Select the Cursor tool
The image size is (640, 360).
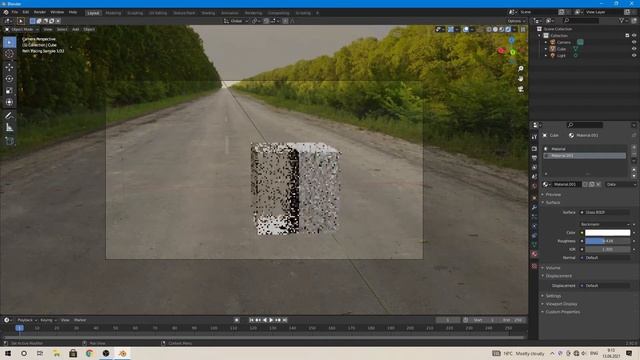coord(9,54)
